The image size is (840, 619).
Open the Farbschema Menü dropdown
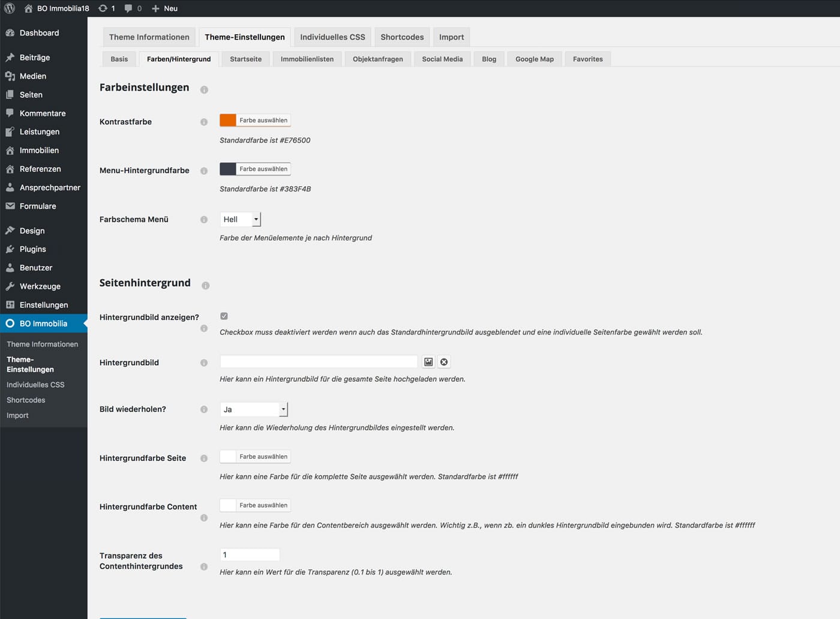(240, 220)
